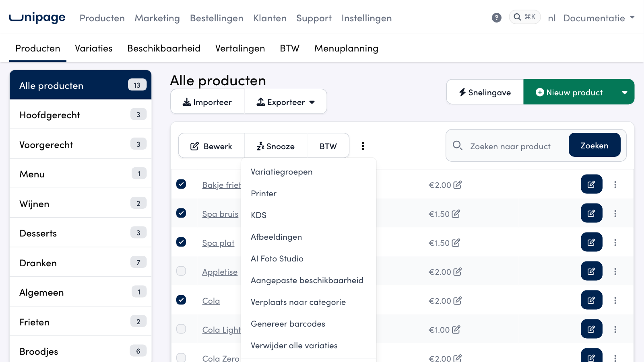Select the Desserts category

click(x=80, y=233)
